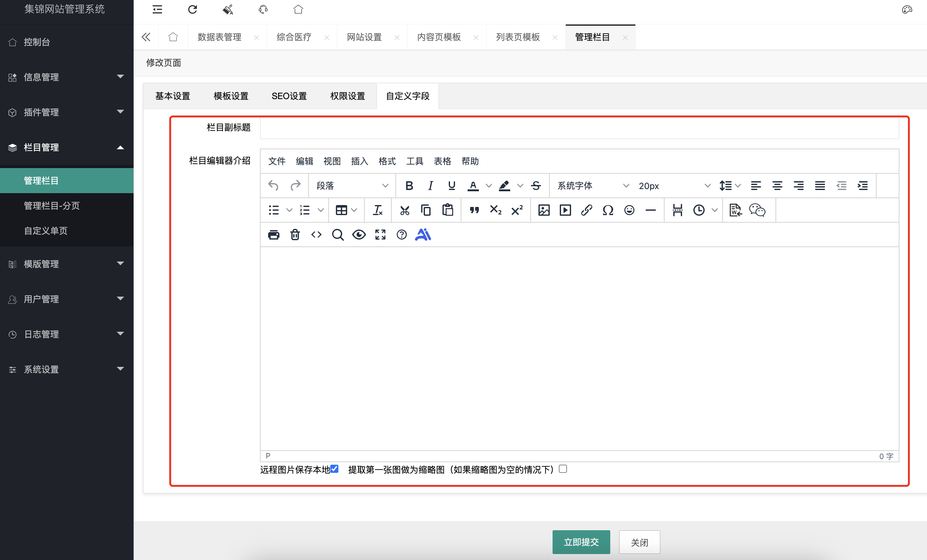Apply the highlight background color

(504, 185)
